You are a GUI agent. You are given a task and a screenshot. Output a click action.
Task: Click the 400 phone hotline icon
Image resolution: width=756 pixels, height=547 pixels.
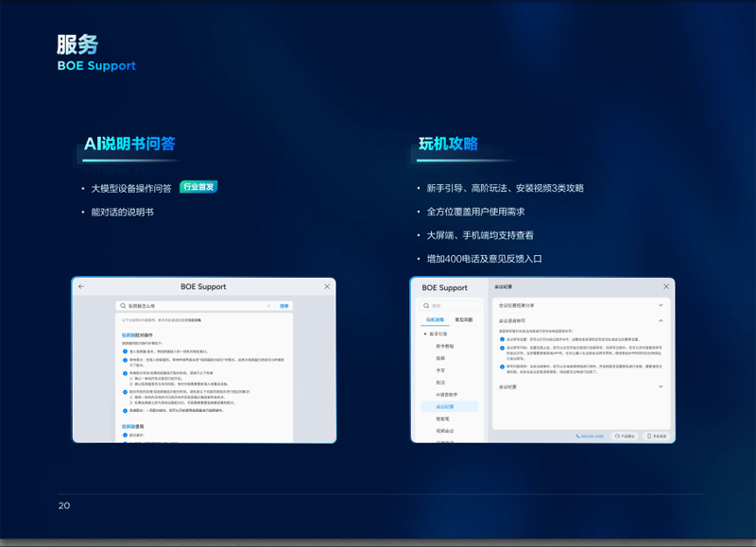click(x=578, y=436)
